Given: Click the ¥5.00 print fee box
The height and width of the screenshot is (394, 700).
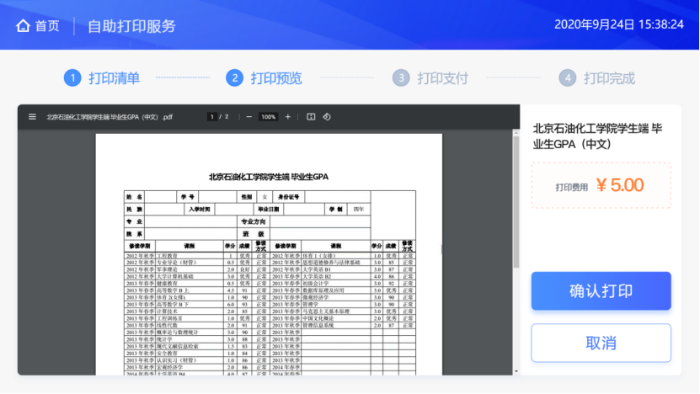Looking at the screenshot, I should pyautogui.click(x=601, y=185).
